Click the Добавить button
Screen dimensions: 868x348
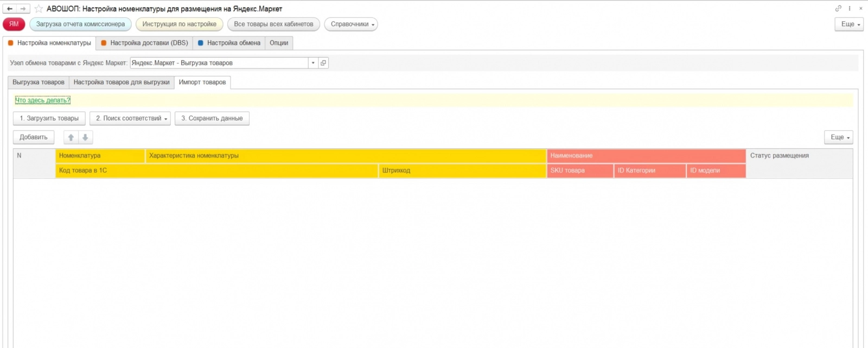[34, 137]
